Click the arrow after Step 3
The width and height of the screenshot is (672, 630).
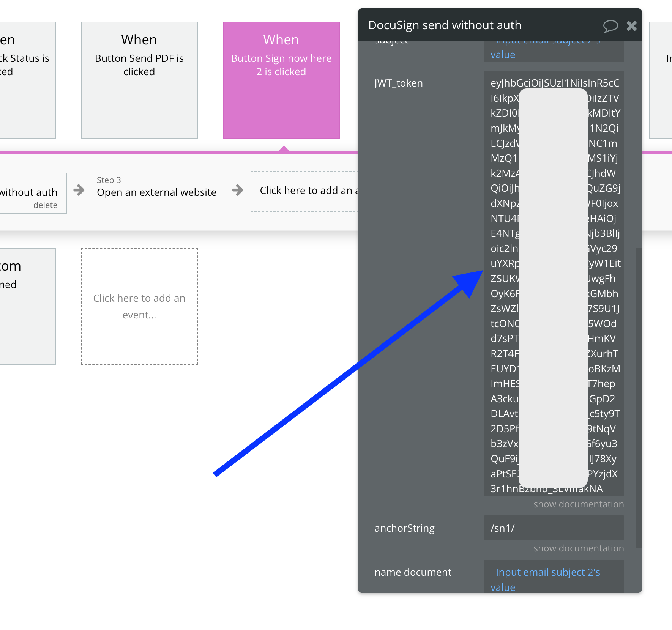click(x=238, y=190)
